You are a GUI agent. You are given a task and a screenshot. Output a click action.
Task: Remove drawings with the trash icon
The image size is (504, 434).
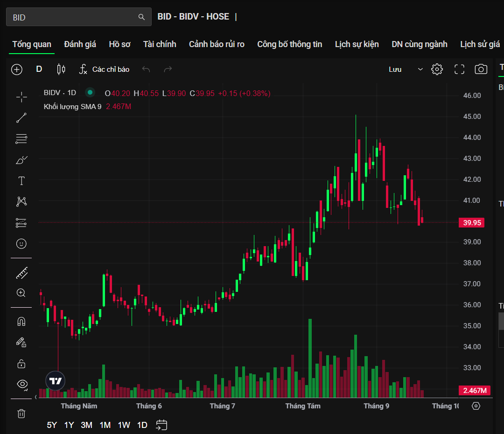click(21, 413)
